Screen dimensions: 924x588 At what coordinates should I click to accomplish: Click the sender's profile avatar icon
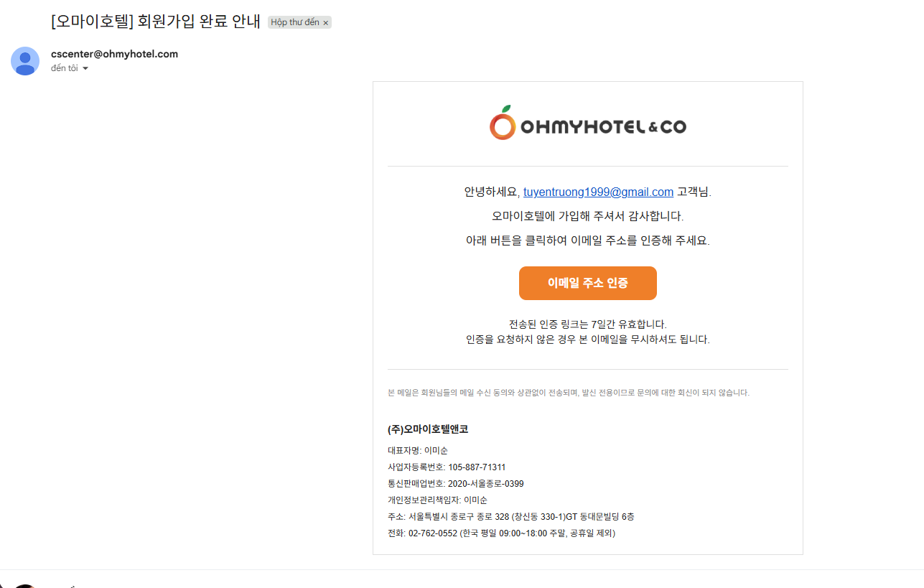pyautogui.click(x=25, y=61)
